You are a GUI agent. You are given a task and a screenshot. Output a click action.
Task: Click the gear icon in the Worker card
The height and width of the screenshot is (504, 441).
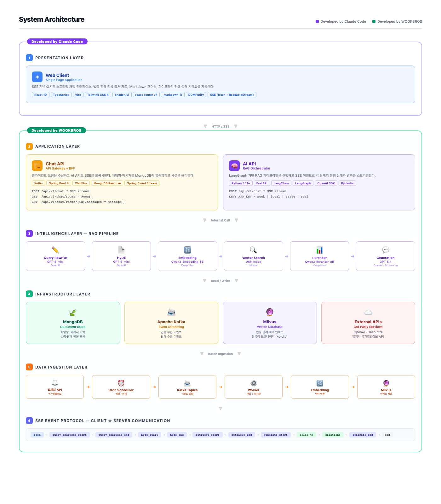tap(254, 383)
